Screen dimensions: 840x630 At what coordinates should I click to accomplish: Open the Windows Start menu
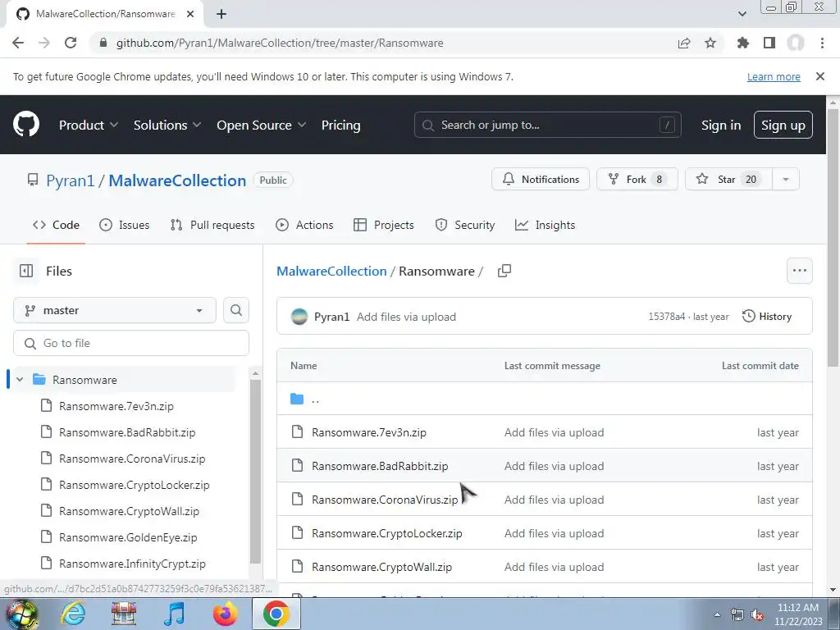click(21, 614)
